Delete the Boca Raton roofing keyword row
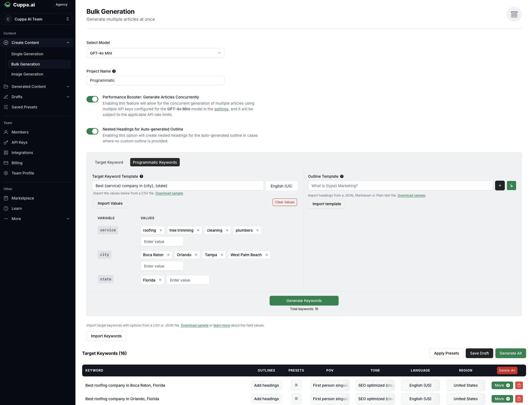 click(x=519, y=385)
